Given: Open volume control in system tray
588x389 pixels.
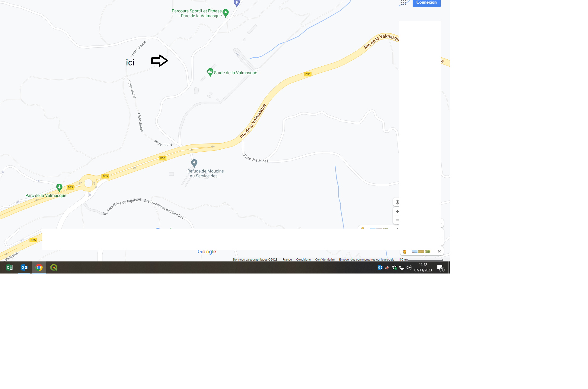Looking at the screenshot, I should pyautogui.click(x=409, y=267).
